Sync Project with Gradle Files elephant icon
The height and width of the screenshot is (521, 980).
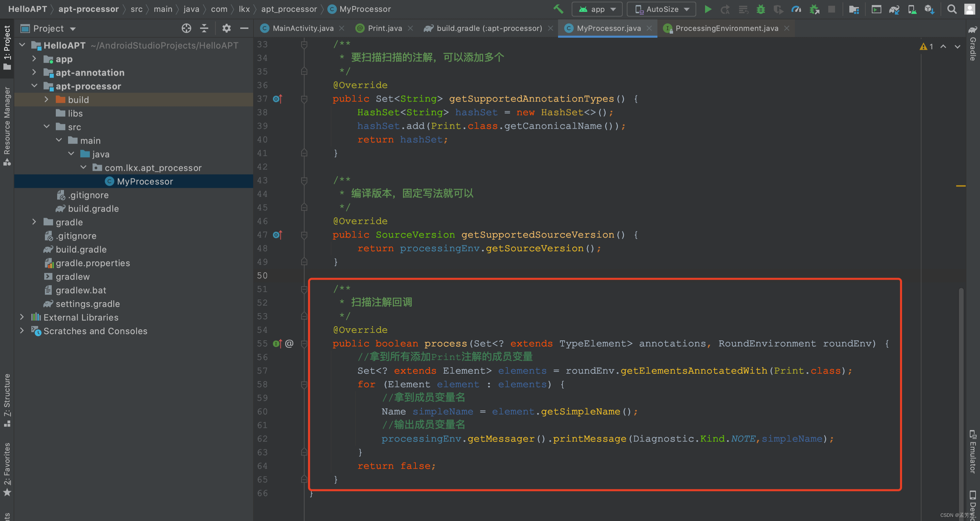point(894,9)
